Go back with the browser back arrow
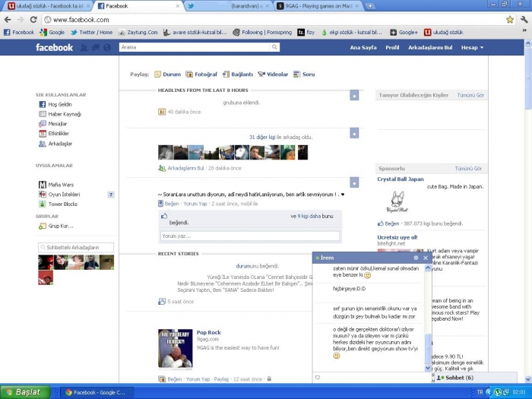The image size is (532, 399). point(8,20)
